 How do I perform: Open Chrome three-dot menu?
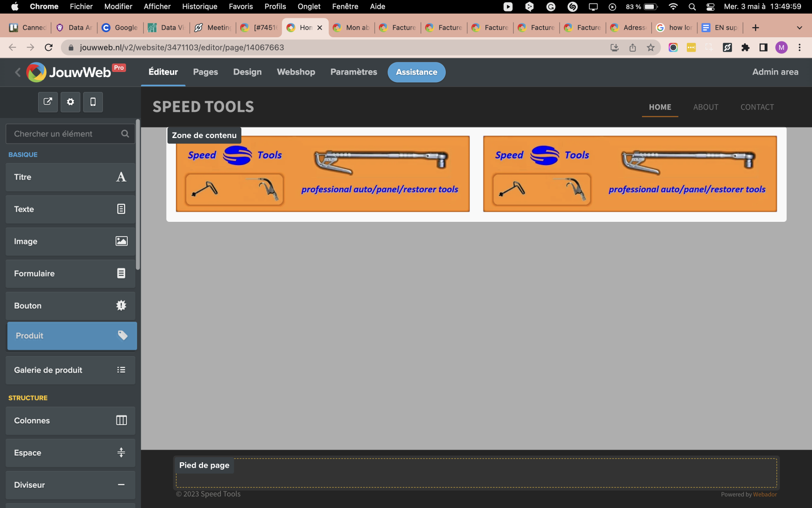[799, 47]
